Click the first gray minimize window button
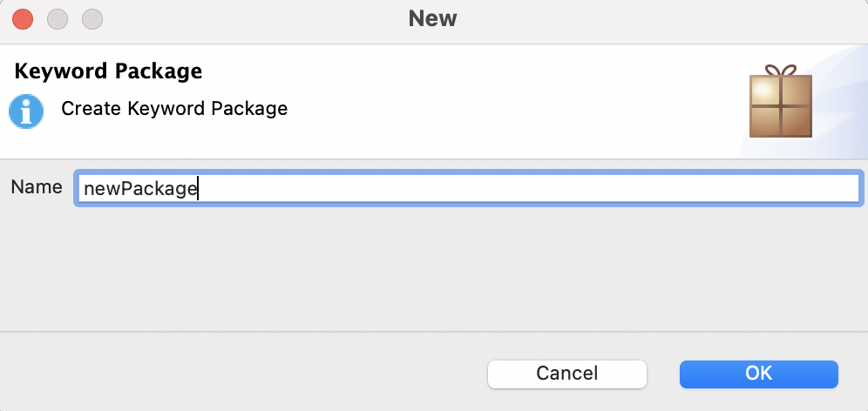868x411 pixels. click(57, 18)
